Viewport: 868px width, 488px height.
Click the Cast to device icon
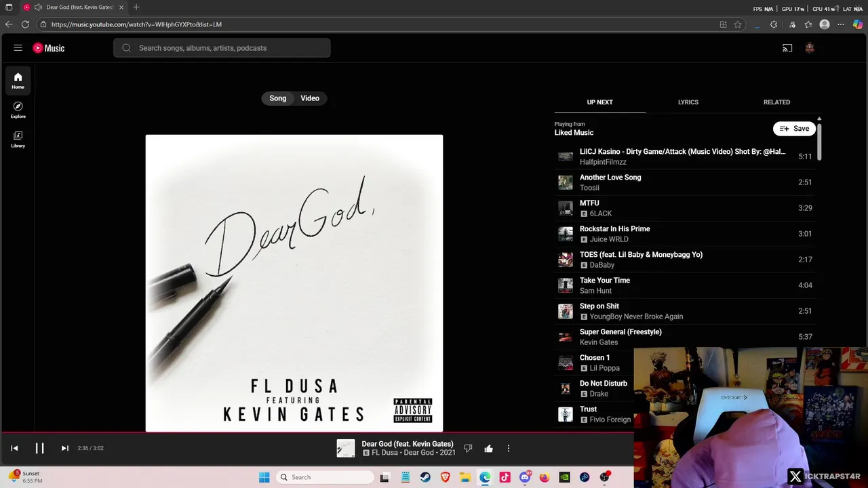787,48
